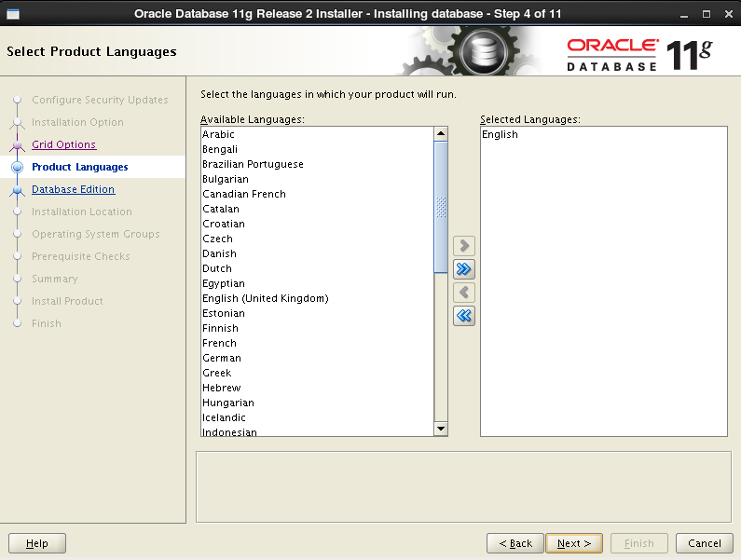The height and width of the screenshot is (560, 741).
Task: Select Dutch in Available Languages
Action: 317,268
